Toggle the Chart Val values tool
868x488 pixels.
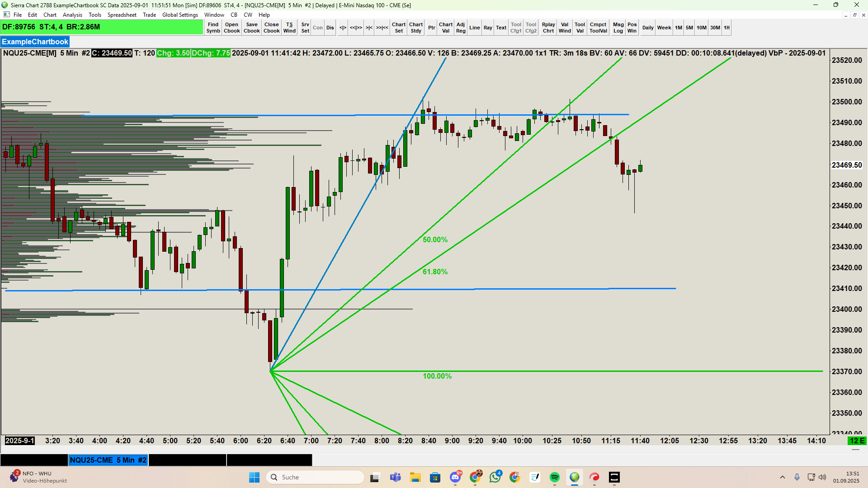[445, 28]
